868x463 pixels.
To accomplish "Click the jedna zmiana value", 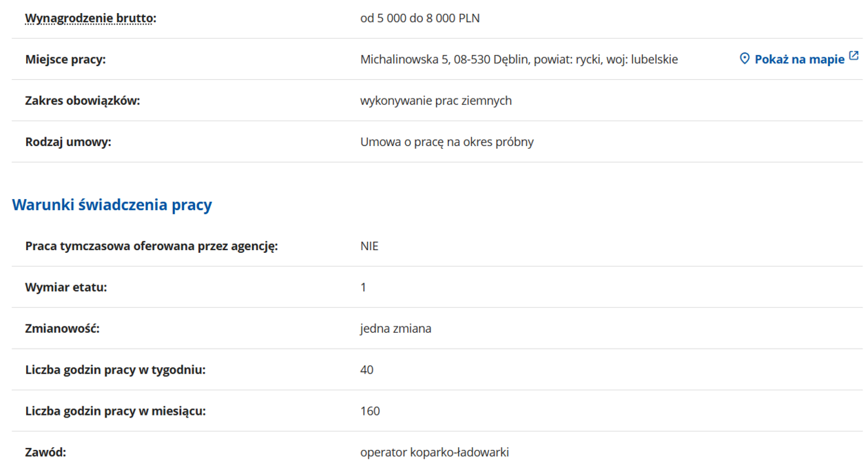I will tap(395, 329).
